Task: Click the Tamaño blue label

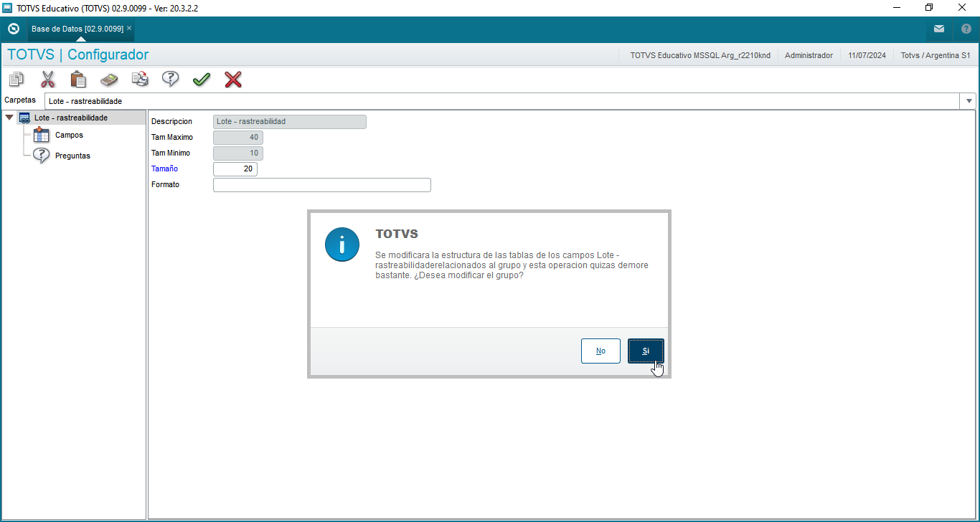Action: click(164, 169)
